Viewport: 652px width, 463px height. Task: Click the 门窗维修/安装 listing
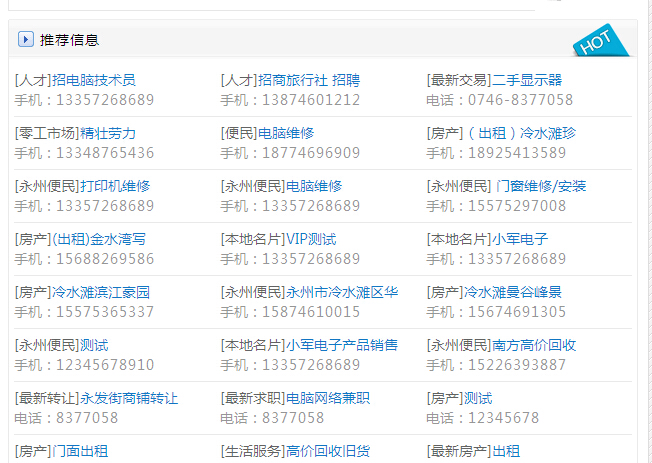(x=506, y=186)
